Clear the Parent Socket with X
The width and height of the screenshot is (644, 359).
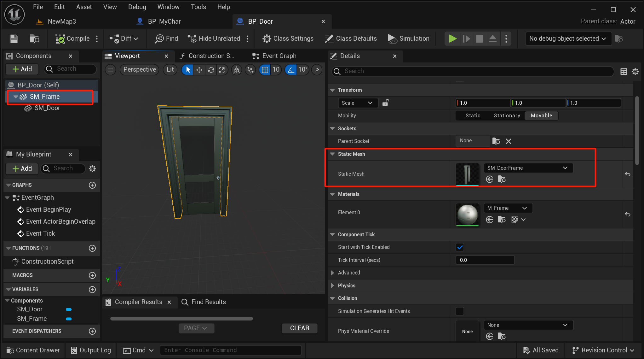coord(509,141)
